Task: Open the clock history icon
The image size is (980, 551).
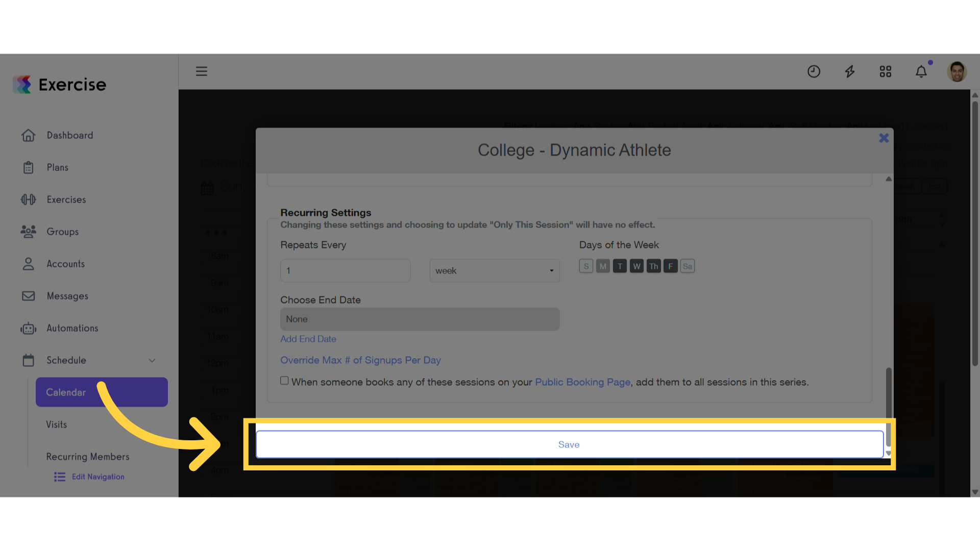Action: tap(814, 71)
